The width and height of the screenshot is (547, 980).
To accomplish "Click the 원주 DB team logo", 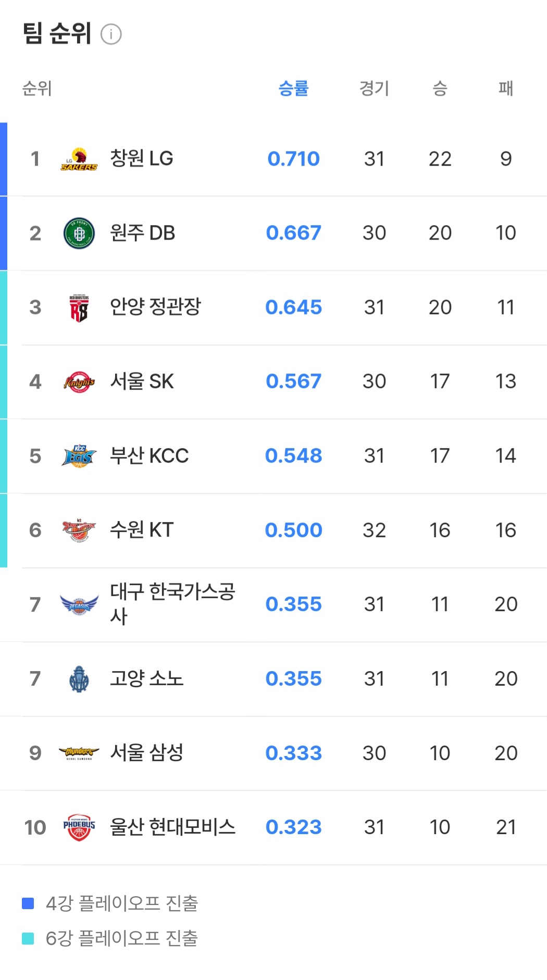I will pyautogui.click(x=79, y=233).
